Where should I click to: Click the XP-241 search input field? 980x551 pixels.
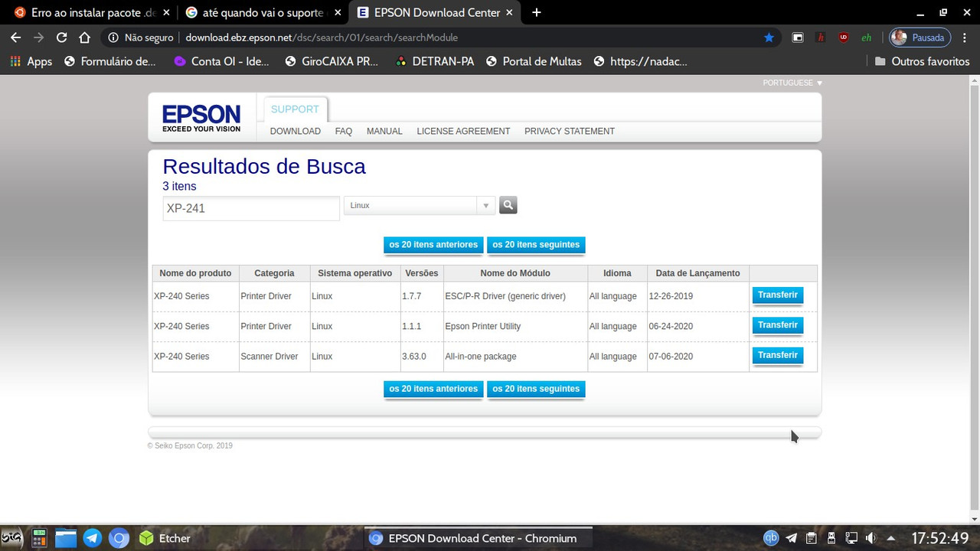click(251, 208)
